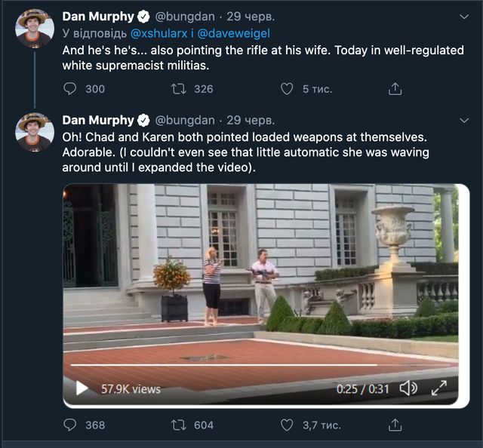The height and width of the screenshot is (448, 483).
Task: Reply to the Chad and Karen tweet
Action: 70,425
